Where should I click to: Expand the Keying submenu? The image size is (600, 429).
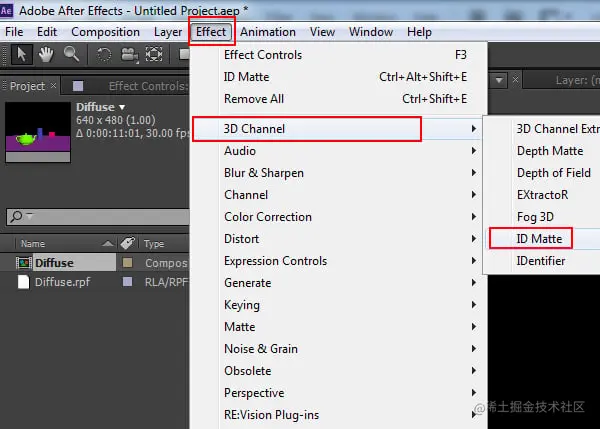[x=339, y=305]
